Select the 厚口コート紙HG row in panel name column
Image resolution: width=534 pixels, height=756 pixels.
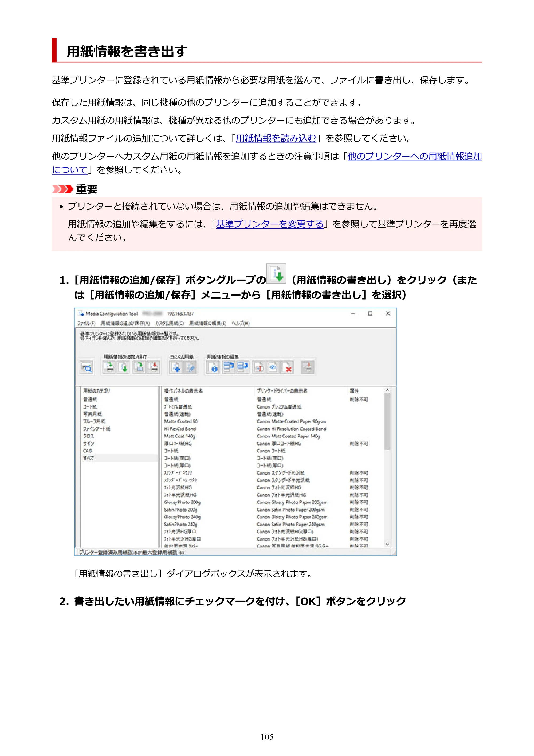point(178,444)
